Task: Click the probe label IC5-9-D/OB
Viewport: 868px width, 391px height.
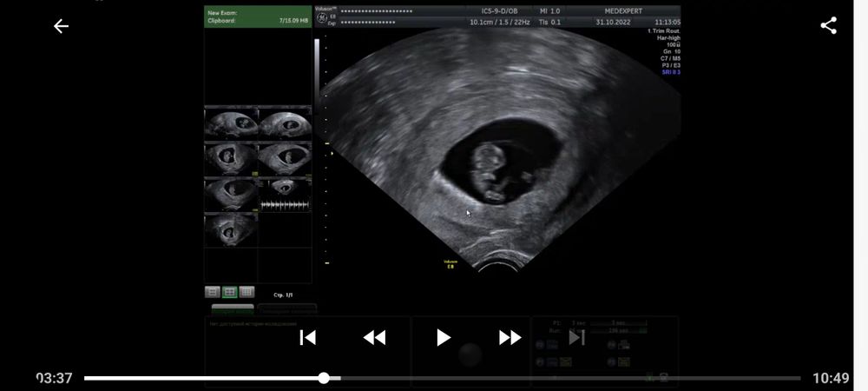Action: 499,11
